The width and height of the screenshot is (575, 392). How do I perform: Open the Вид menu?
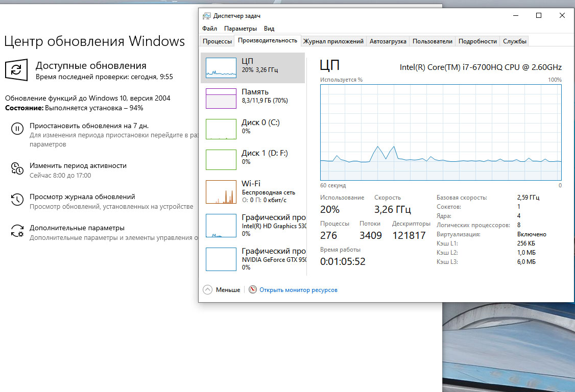pos(269,28)
